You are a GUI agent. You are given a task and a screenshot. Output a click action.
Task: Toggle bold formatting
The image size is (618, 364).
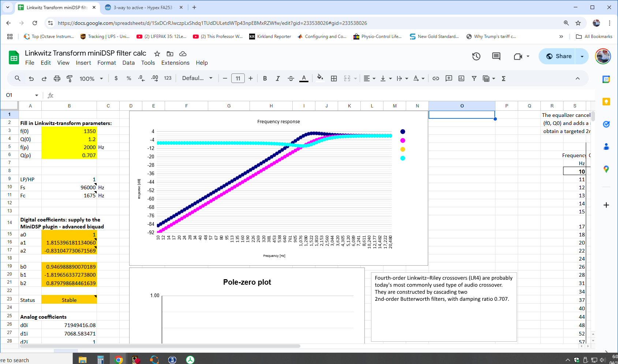(x=265, y=78)
